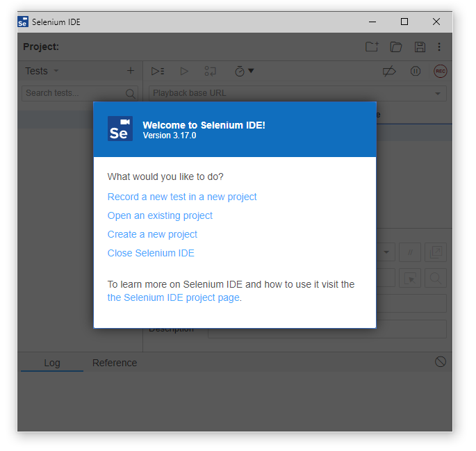Open the three-dot more options menu
The image size is (476, 451).
pos(439,47)
